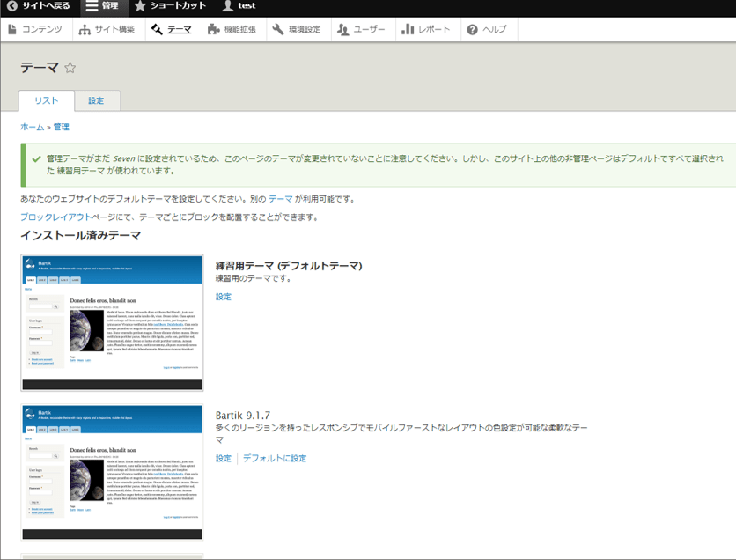Click 設定 link under 練習用テーマ
Image resolution: width=736 pixels, height=560 pixels.
point(224,297)
